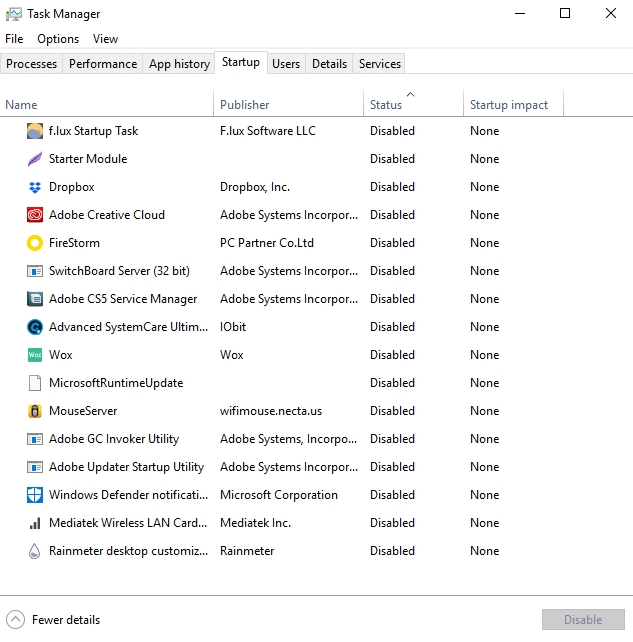
Task: Click the SwitchBoard Server icon
Action: point(35,271)
